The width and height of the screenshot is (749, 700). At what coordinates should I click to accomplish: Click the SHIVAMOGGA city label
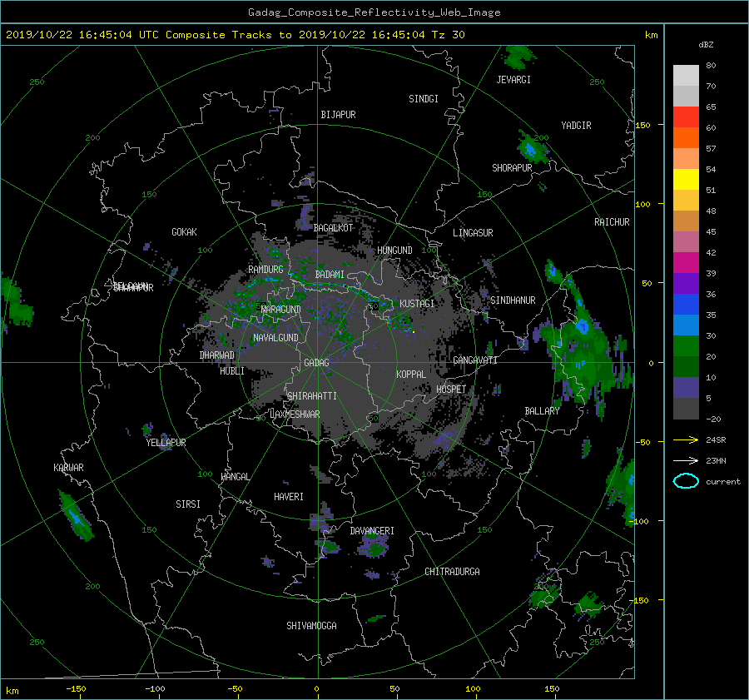(311, 626)
